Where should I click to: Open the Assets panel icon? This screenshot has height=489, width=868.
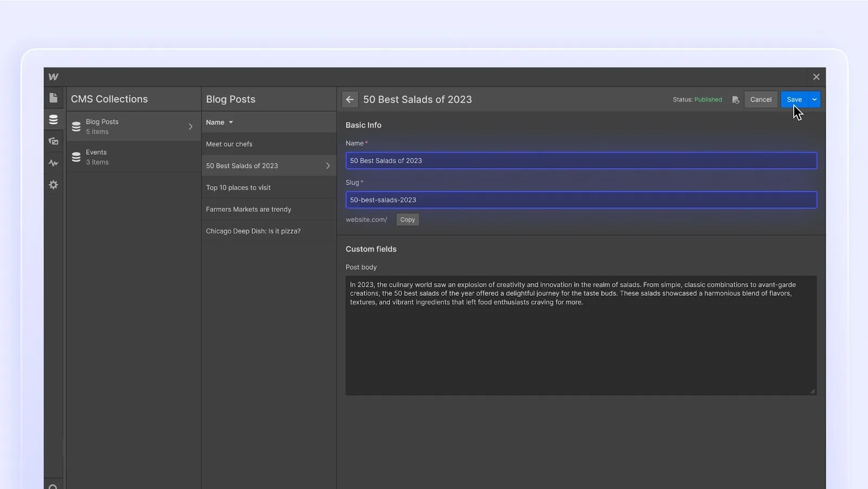point(53,141)
